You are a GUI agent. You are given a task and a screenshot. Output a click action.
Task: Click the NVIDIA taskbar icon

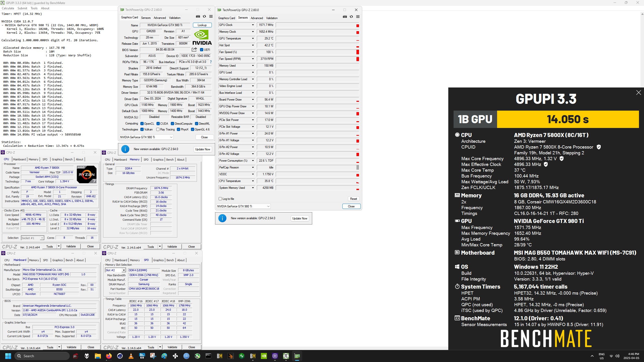coord(264,356)
